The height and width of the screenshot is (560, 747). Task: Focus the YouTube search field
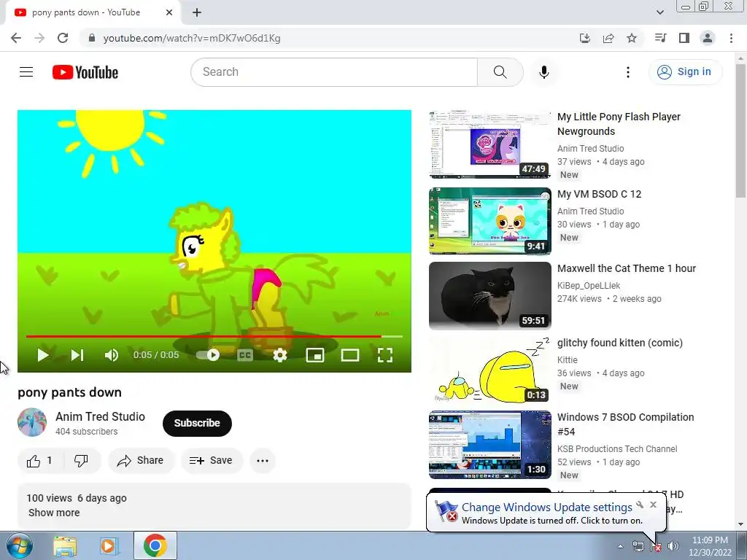tap(334, 72)
